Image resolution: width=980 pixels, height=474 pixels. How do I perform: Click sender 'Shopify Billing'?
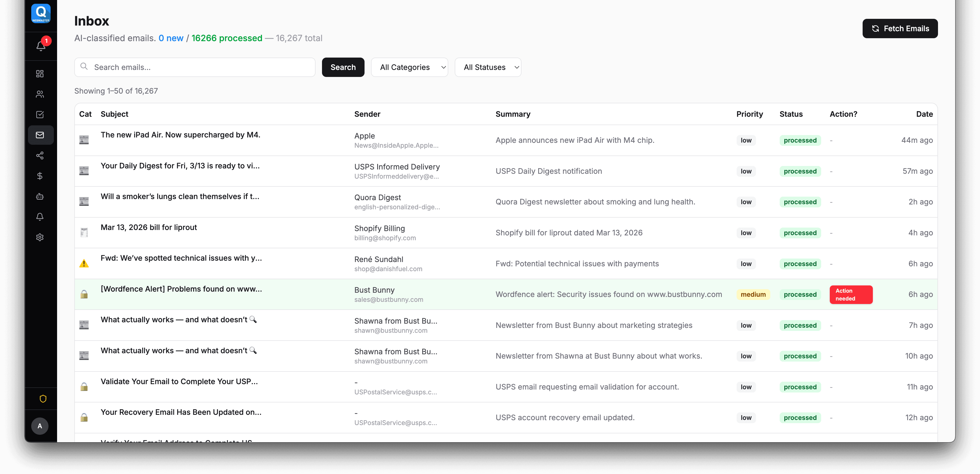(x=379, y=228)
